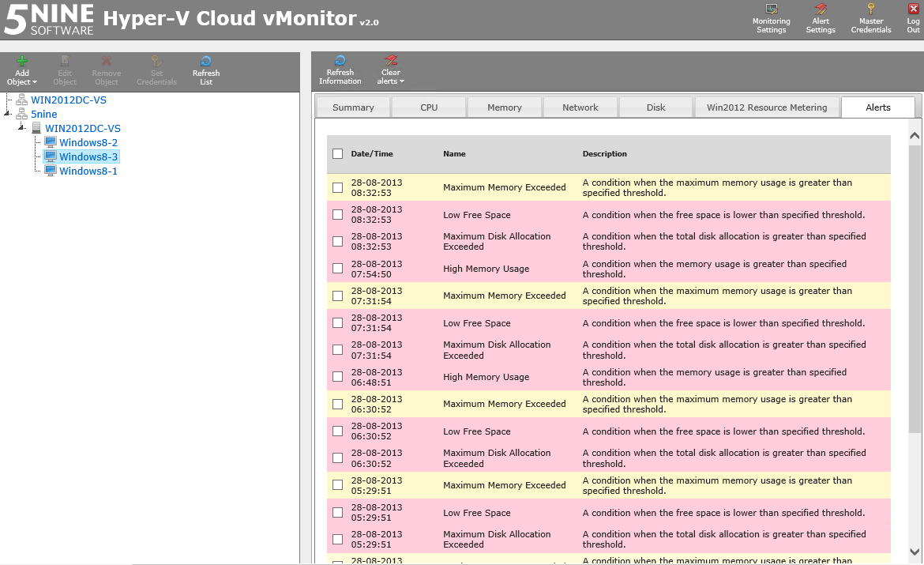This screenshot has height=565, width=924.
Task: Click the Clear alerts icon
Action: point(391,60)
